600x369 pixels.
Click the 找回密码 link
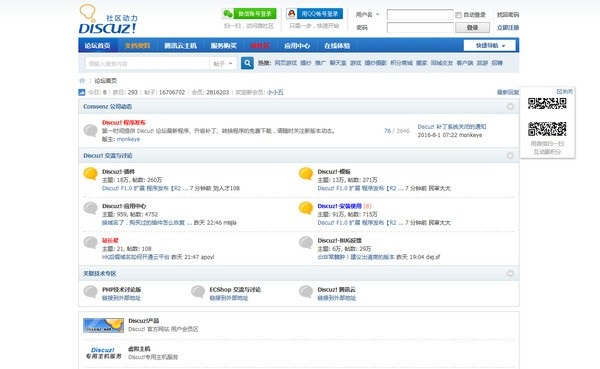point(508,15)
